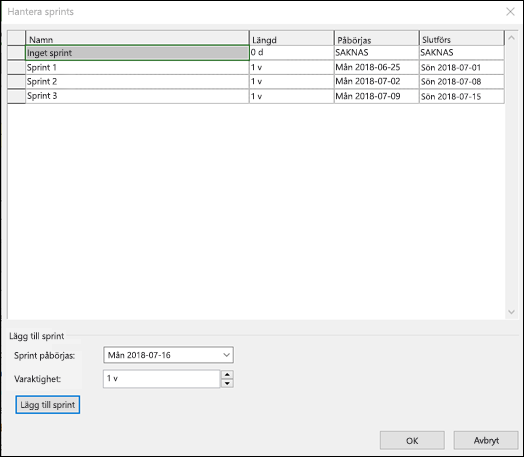Screen dimensions: 524x457
Task: Click the scrollbar down arrow
Action: 511,312
